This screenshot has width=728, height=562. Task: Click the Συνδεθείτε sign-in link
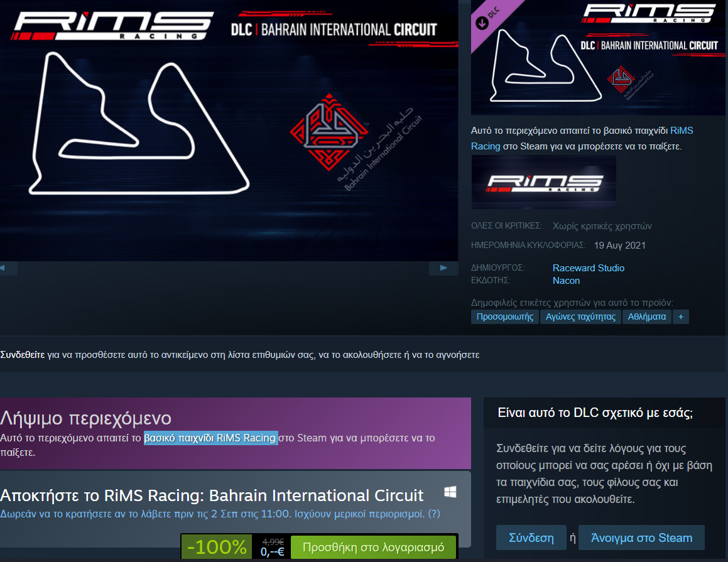(22, 355)
